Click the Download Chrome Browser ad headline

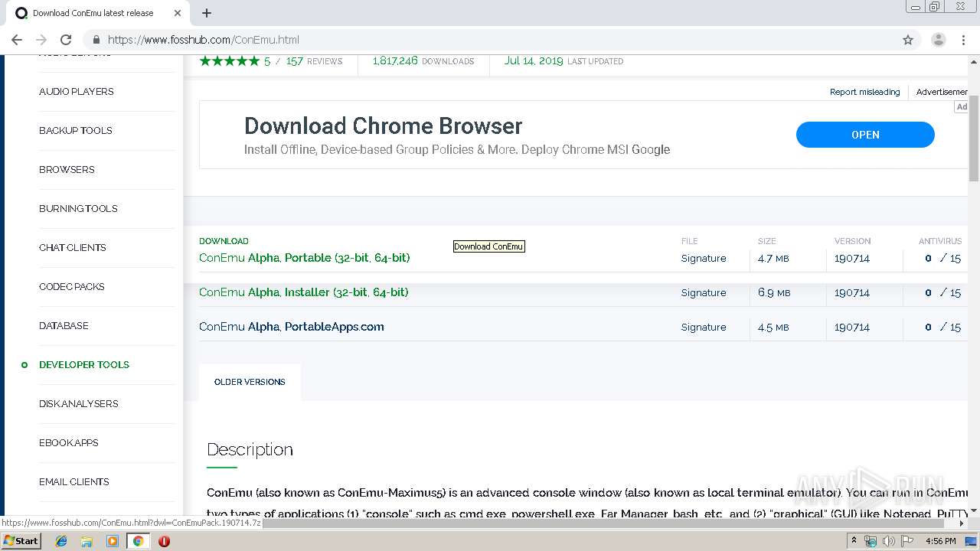pyautogui.click(x=383, y=126)
